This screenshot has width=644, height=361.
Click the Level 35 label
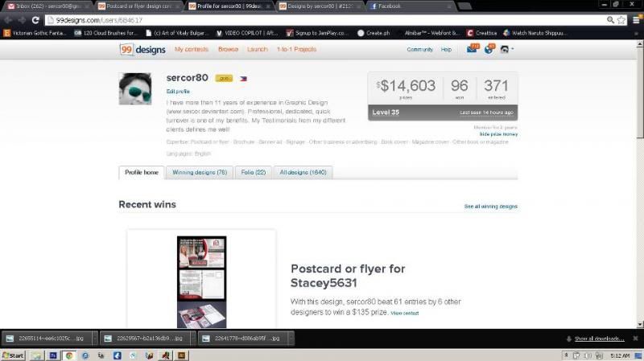click(386, 113)
